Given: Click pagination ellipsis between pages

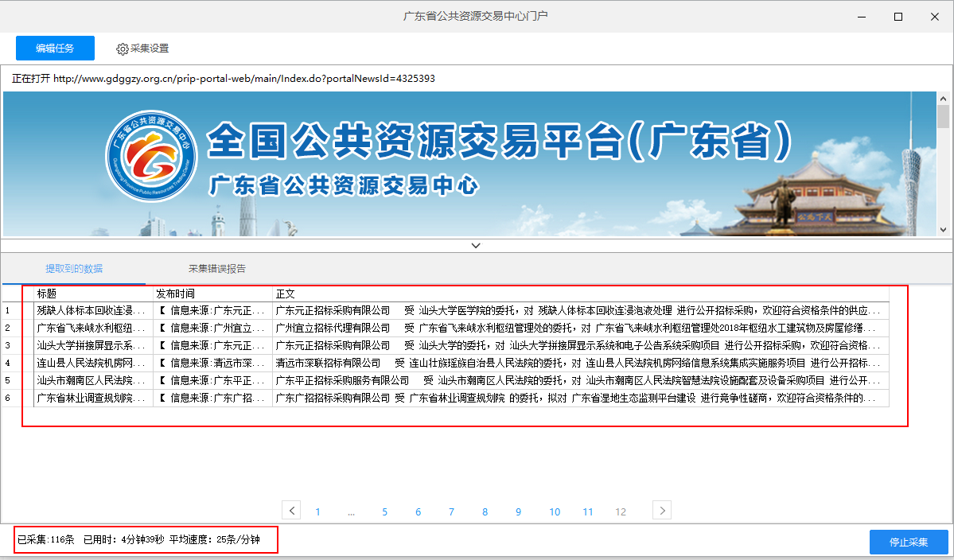Looking at the screenshot, I should pyautogui.click(x=351, y=513).
